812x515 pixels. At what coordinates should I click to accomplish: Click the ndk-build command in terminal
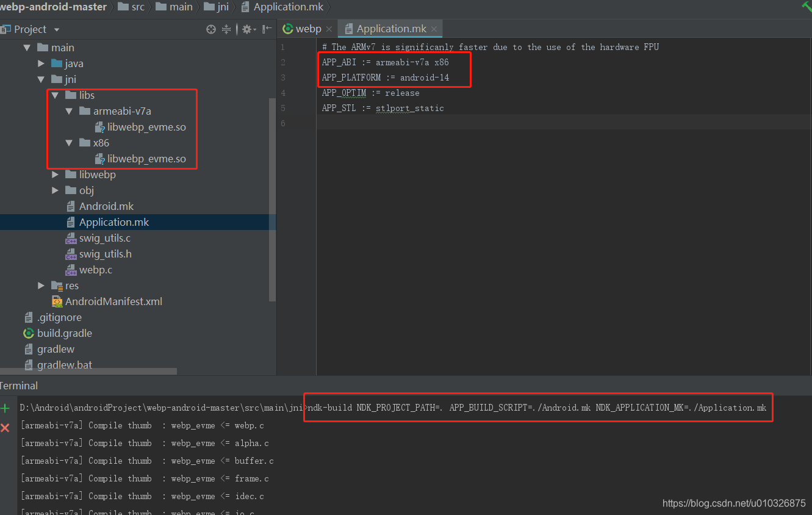click(x=537, y=408)
